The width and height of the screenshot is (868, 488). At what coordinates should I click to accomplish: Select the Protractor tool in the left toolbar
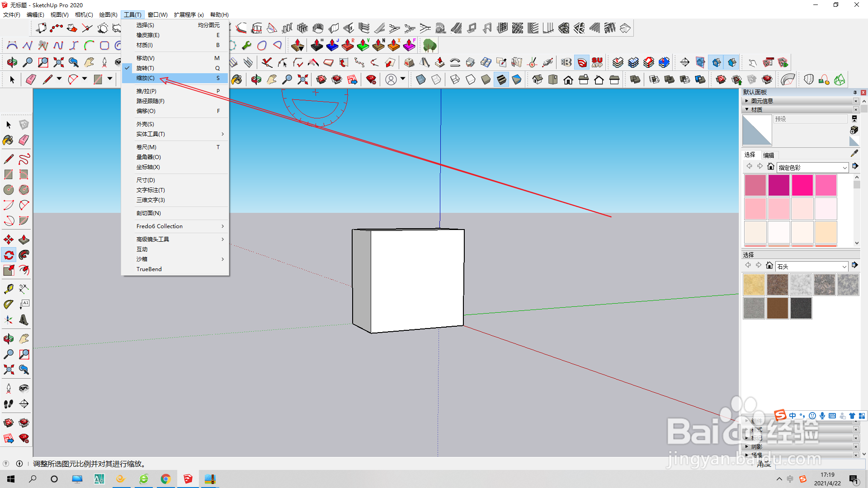point(8,305)
